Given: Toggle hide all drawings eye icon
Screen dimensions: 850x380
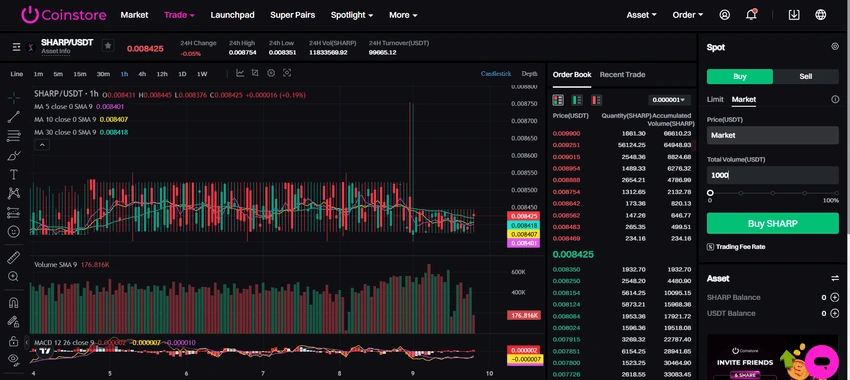Looking at the screenshot, I should point(14,359).
